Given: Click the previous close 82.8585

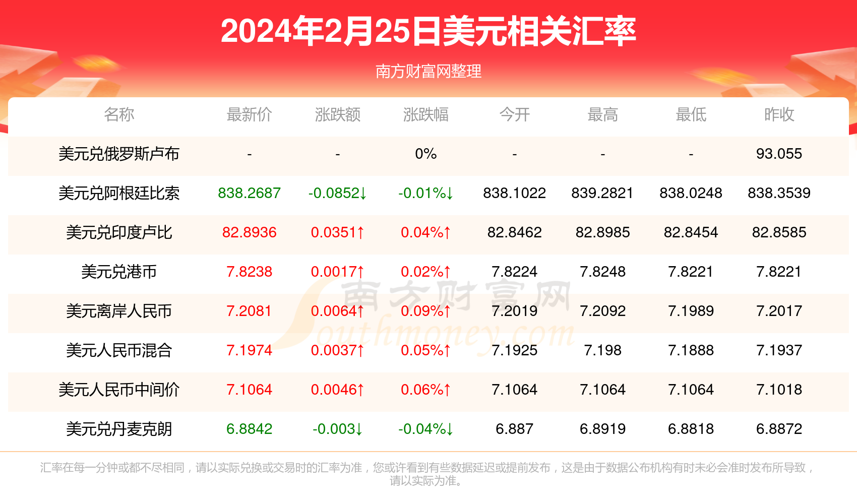Looking at the screenshot, I should [x=779, y=233].
